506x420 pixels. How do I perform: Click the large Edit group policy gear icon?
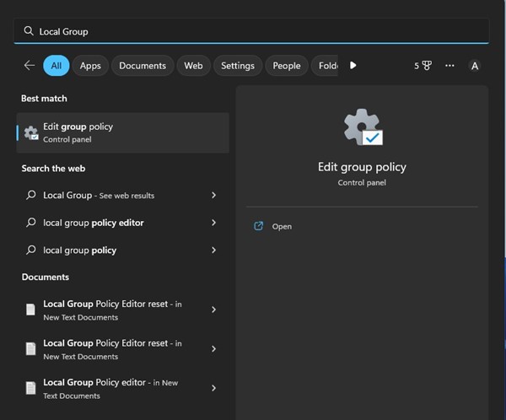pos(362,127)
